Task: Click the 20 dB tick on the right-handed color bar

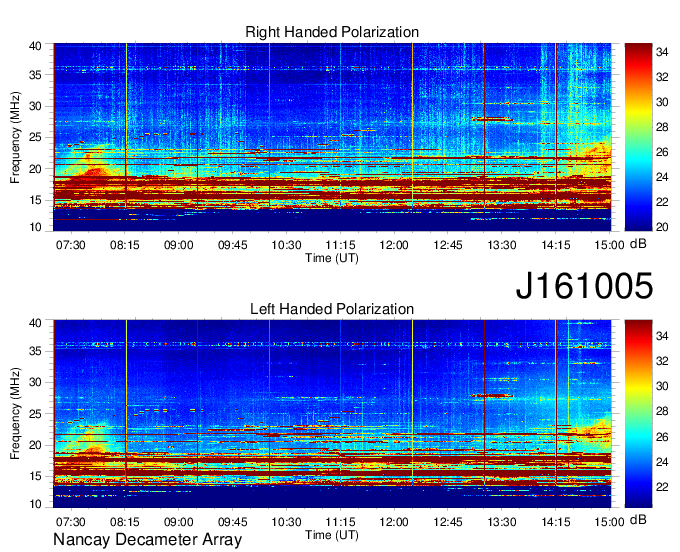Action: point(662,227)
